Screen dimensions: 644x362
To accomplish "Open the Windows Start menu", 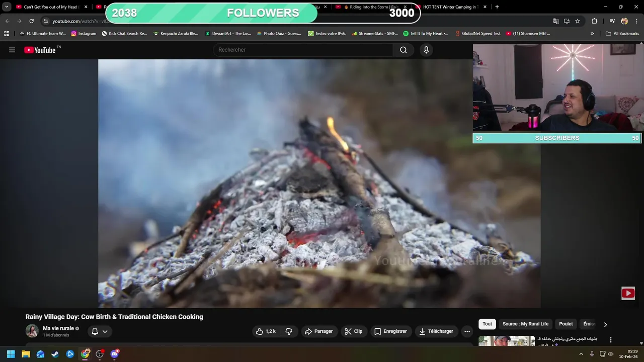I will [11, 354].
